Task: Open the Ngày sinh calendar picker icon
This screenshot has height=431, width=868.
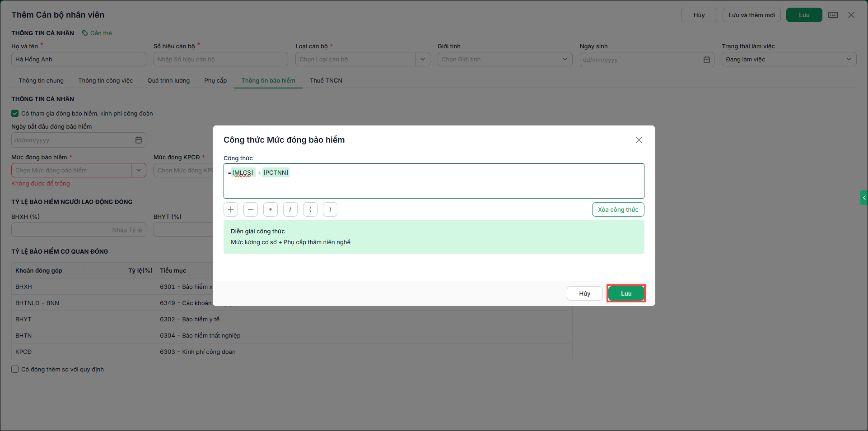Action: (707, 60)
